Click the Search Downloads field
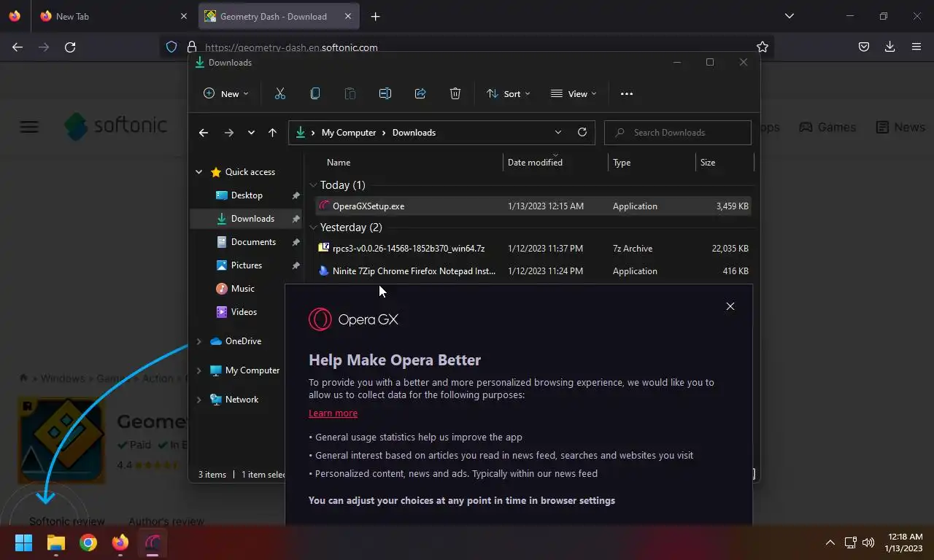934x560 pixels. (x=678, y=133)
